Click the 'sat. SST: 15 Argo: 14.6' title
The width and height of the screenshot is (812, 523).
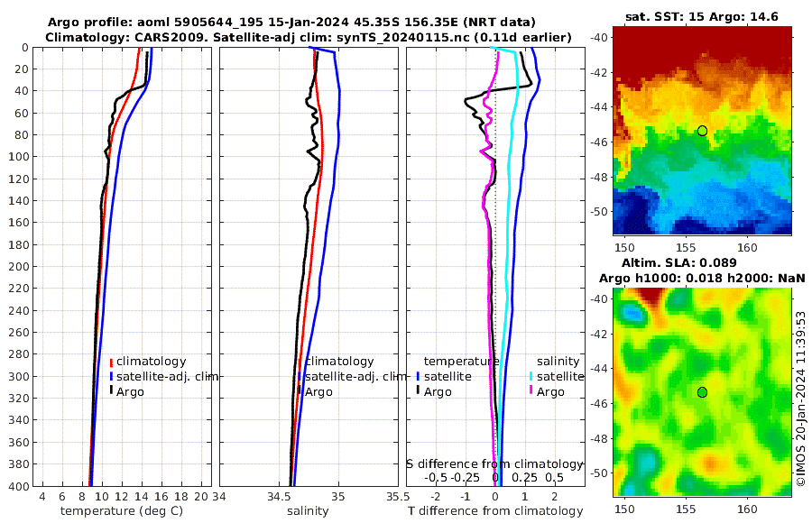pyautogui.click(x=702, y=16)
